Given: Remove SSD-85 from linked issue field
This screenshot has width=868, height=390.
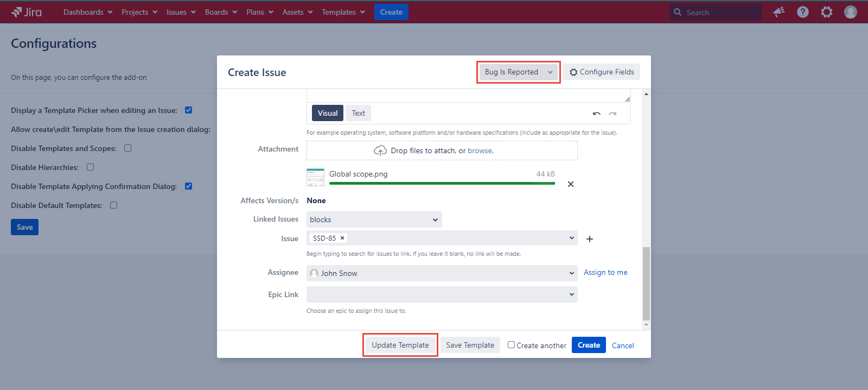Looking at the screenshot, I should [342, 238].
